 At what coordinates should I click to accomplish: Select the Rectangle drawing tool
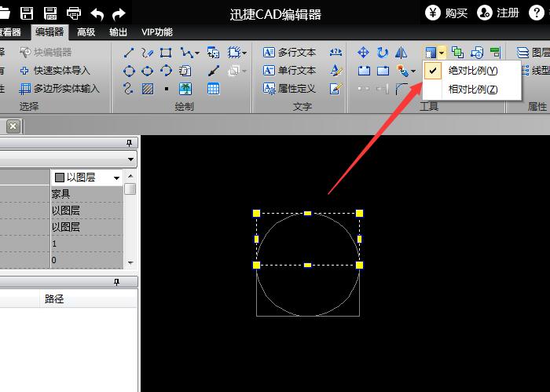pos(166,53)
